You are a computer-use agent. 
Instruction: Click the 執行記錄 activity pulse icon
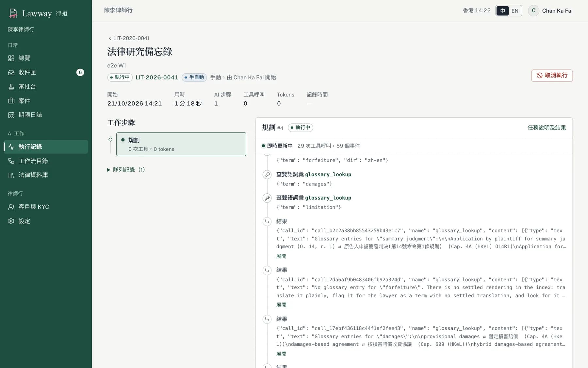point(11,147)
